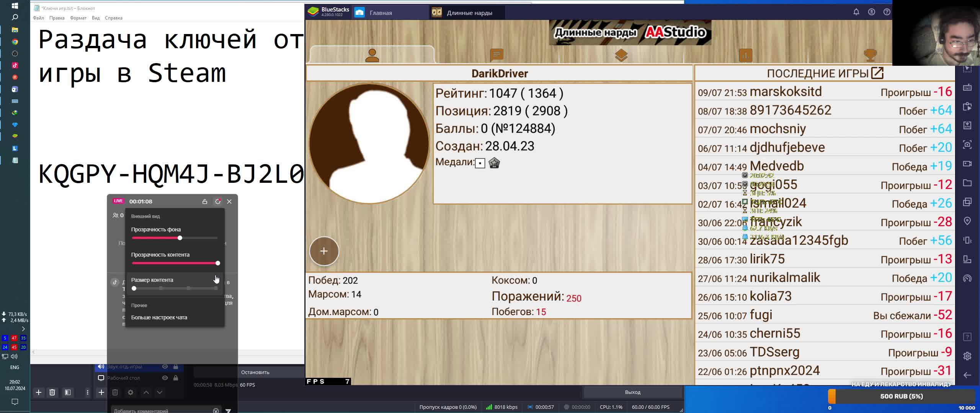
Task: Open the layers stack tab icon
Action: coord(621,55)
